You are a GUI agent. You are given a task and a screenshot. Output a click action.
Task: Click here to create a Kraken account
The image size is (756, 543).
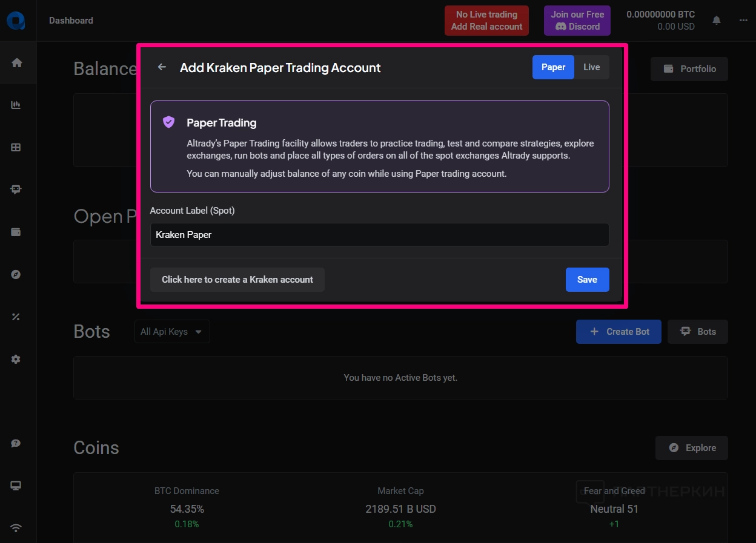[x=237, y=280]
